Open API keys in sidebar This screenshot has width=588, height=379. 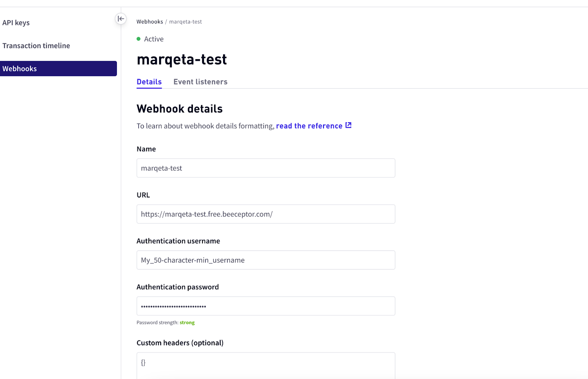pyautogui.click(x=16, y=23)
